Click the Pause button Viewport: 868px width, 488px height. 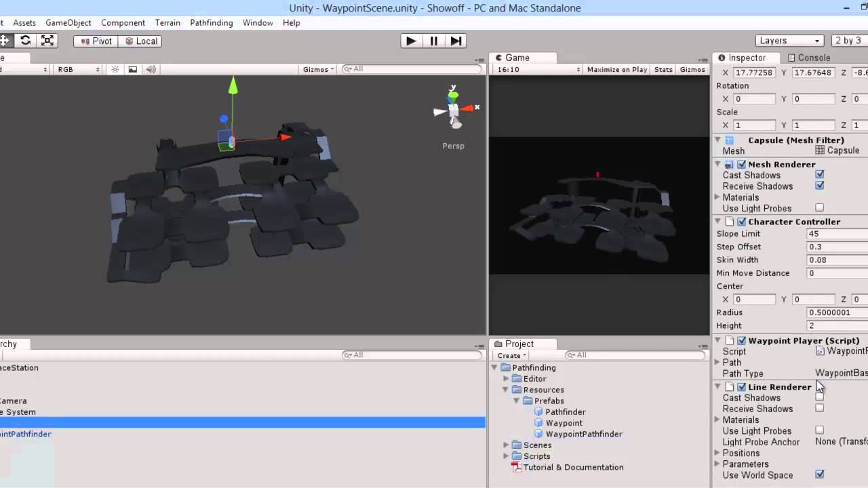[434, 41]
